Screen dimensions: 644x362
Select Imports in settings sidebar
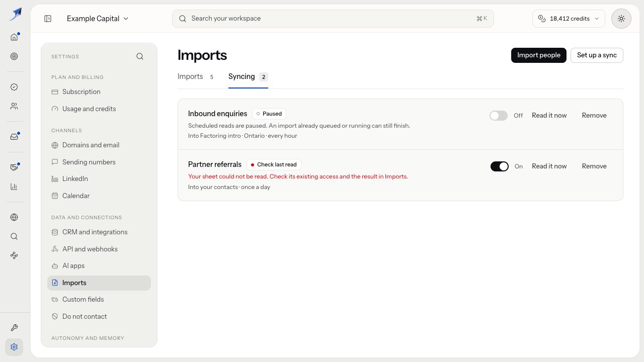(99, 283)
